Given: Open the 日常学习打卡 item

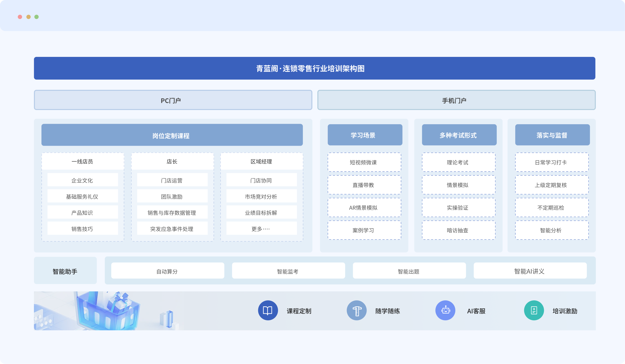Looking at the screenshot, I should coord(552,162).
